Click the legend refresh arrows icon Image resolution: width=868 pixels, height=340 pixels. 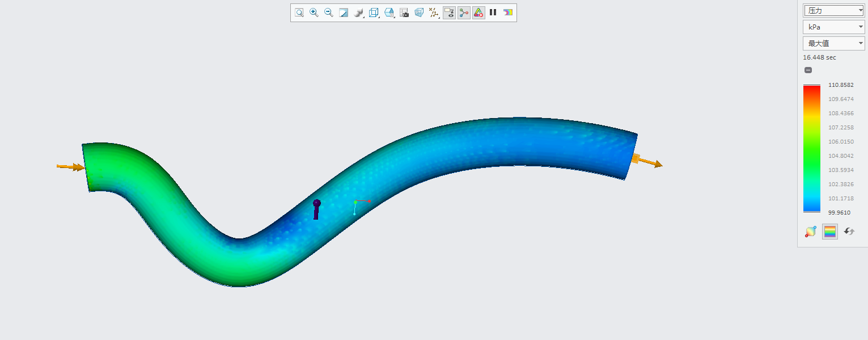click(x=849, y=232)
